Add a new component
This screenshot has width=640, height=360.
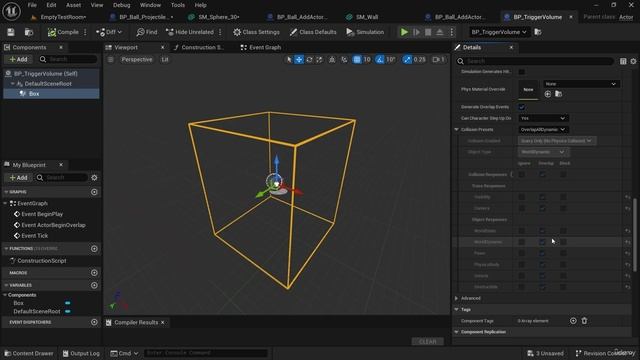(18, 59)
